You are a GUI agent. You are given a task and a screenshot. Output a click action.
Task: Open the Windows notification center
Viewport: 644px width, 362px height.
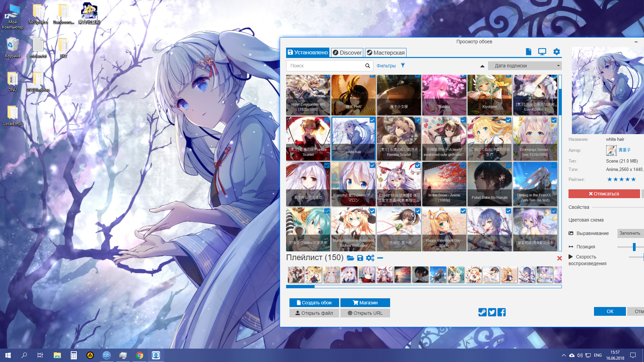tap(633, 355)
